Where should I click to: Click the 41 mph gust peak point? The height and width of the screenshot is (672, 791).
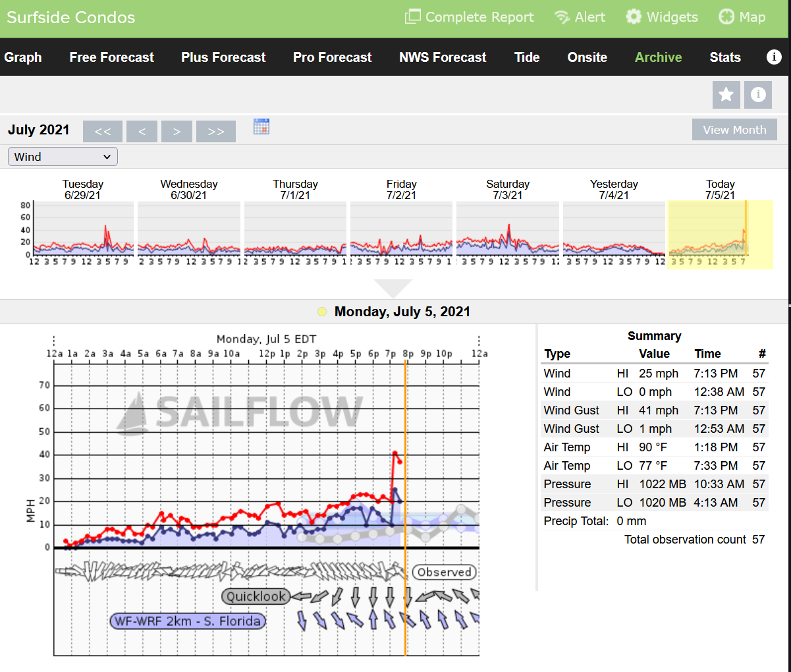(395, 453)
